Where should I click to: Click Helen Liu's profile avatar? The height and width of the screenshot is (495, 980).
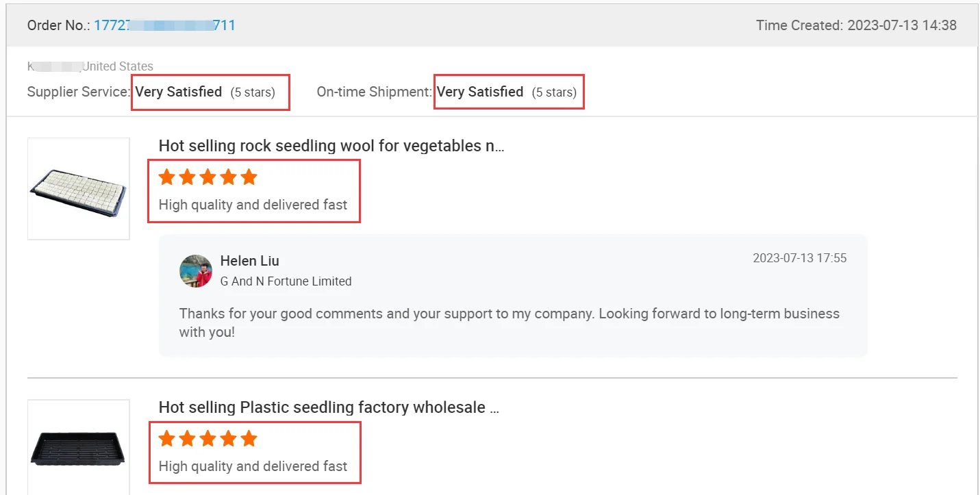point(196,271)
